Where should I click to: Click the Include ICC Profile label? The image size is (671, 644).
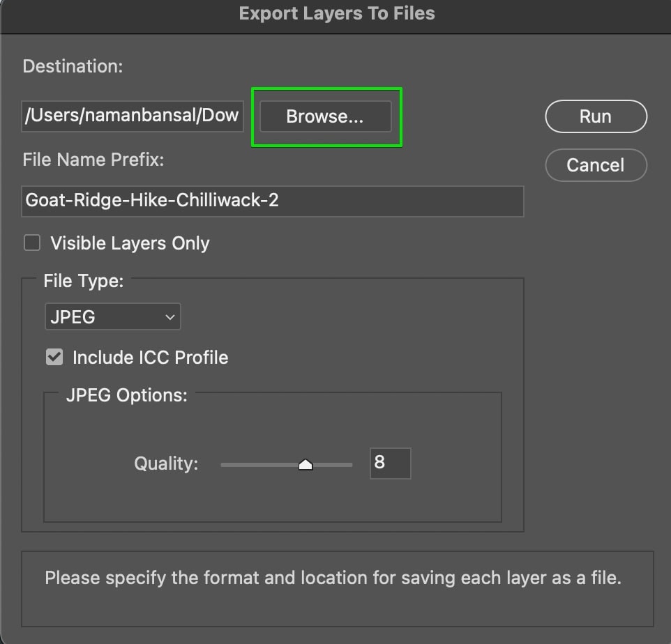click(150, 358)
